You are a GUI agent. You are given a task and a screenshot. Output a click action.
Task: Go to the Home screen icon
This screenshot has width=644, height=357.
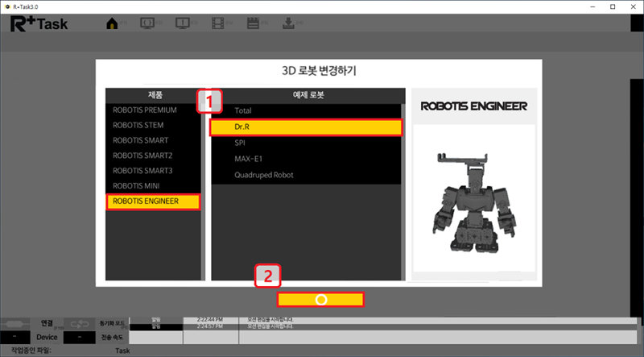(x=112, y=23)
